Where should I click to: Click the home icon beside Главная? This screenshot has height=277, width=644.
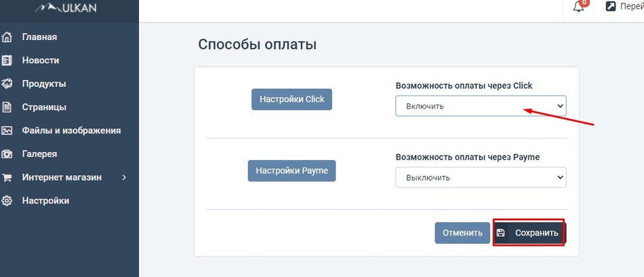(7, 37)
